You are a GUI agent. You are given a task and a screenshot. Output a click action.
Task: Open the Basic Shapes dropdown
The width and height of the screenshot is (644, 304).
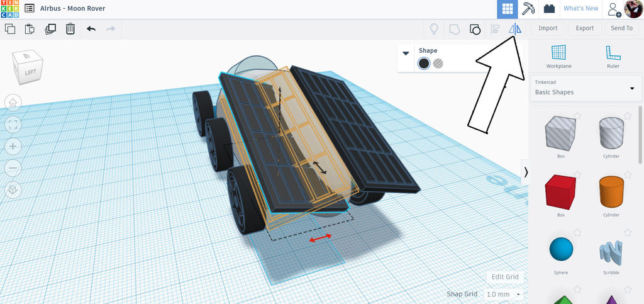(586, 88)
